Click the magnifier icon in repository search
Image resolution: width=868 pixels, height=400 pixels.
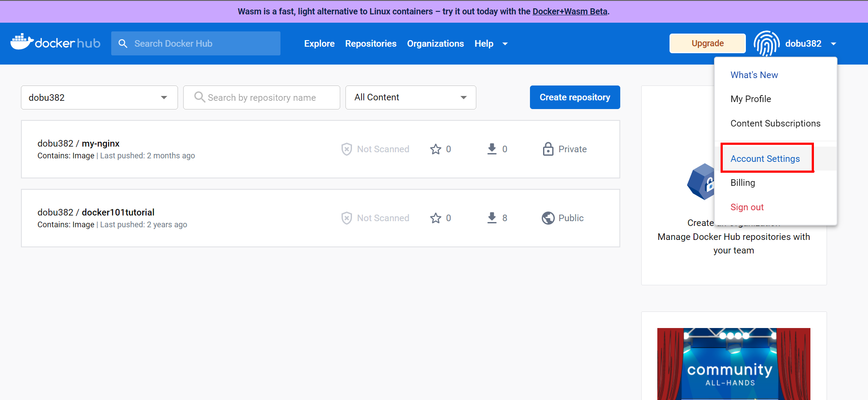(199, 97)
